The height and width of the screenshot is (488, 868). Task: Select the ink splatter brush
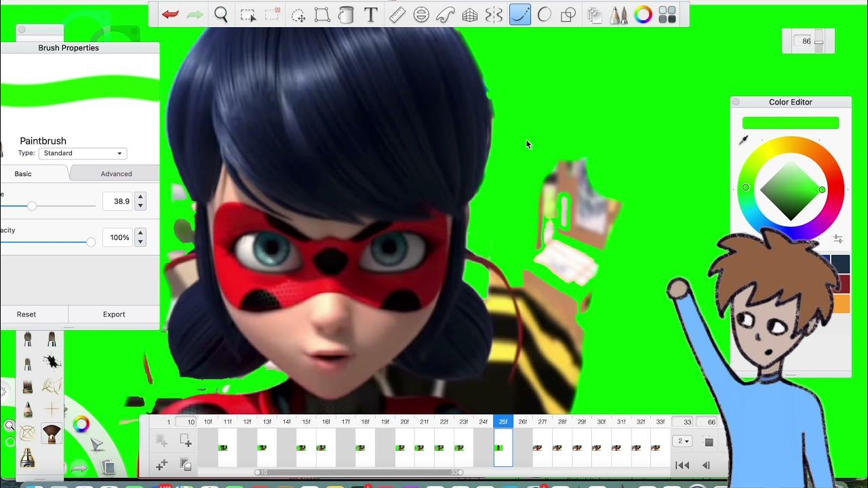point(52,363)
